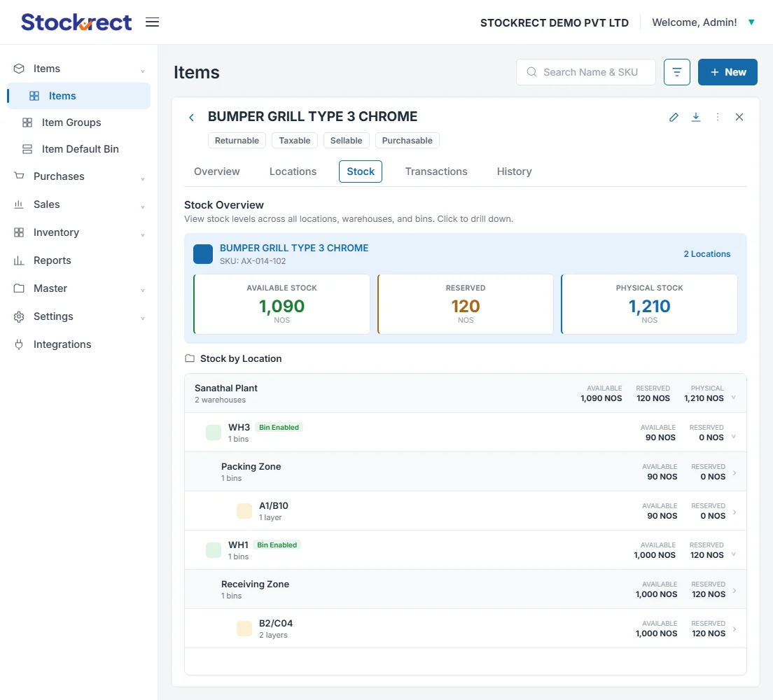Open Item Default Bin page
The width and height of the screenshot is (773, 700).
pos(79,149)
